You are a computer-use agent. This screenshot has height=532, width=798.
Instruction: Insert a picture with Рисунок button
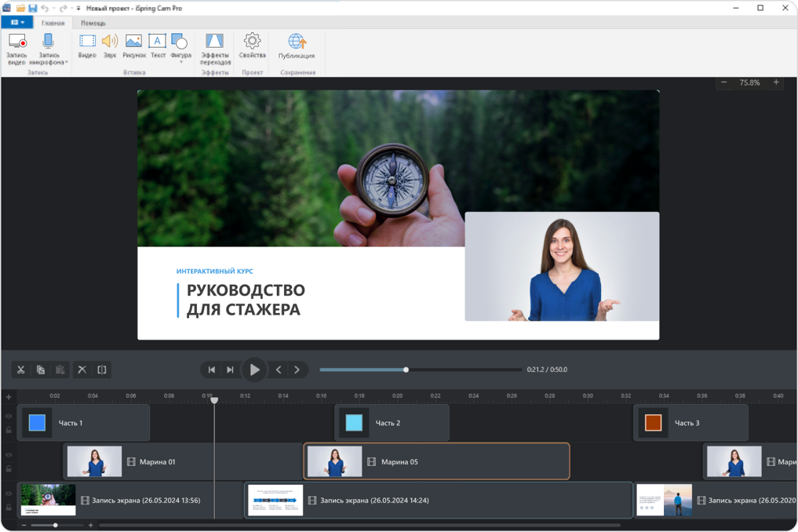tap(134, 46)
